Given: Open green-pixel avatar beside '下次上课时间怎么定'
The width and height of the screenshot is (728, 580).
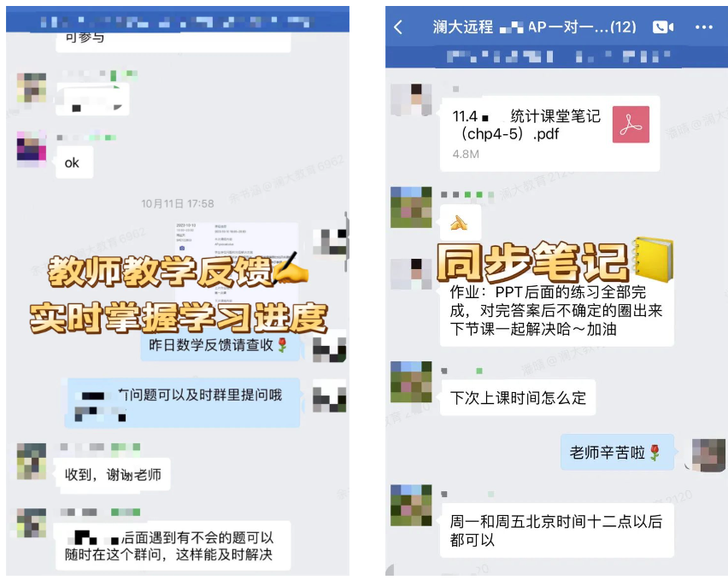Looking at the screenshot, I should tap(411, 382).
